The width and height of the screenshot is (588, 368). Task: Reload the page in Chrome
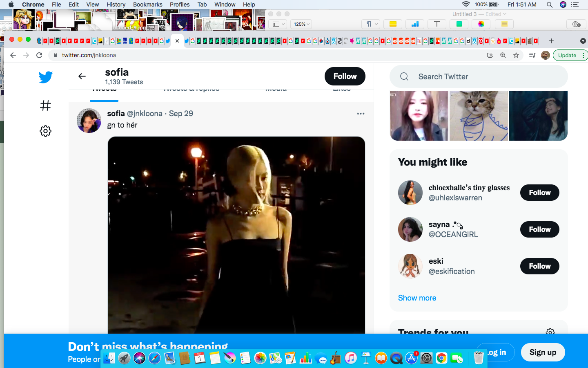click(39, 55)
